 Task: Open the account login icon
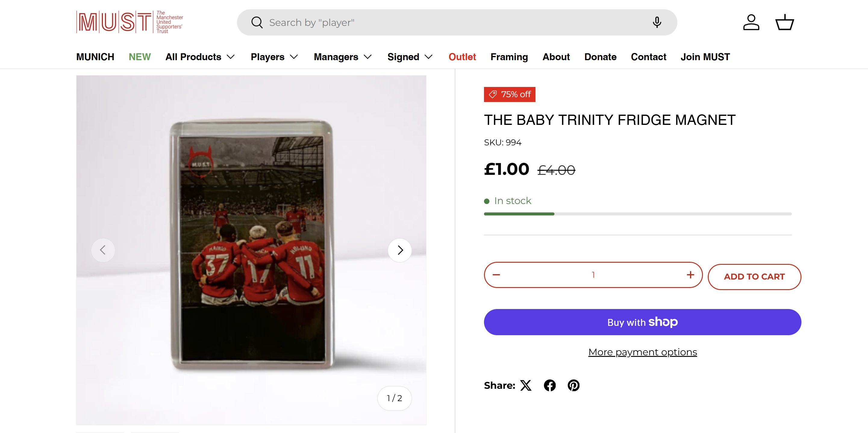point(751,22)
